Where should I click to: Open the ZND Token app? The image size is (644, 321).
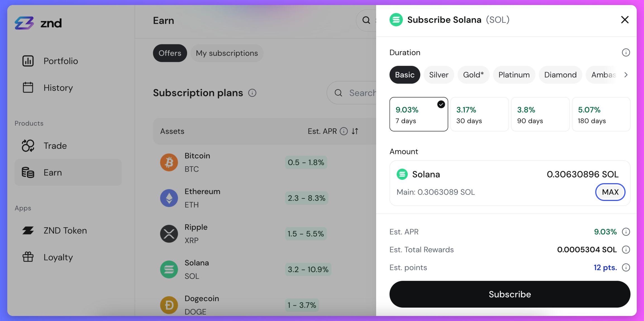[x=65, y=231]
